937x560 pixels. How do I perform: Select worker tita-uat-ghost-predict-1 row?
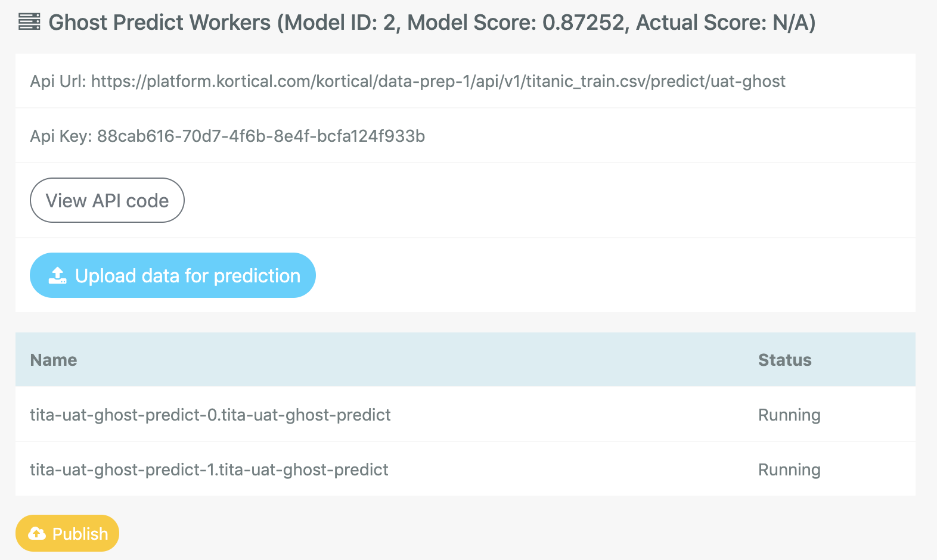(466, 469)
